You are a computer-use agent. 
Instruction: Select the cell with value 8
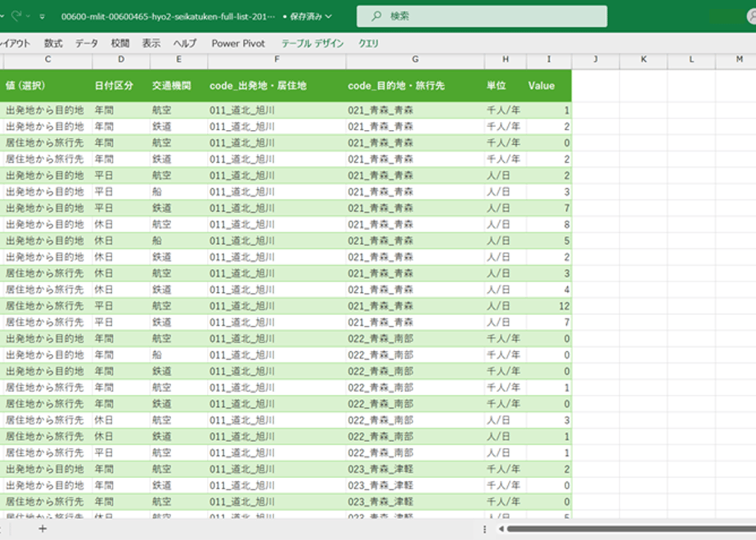click(x=549, y=225)
